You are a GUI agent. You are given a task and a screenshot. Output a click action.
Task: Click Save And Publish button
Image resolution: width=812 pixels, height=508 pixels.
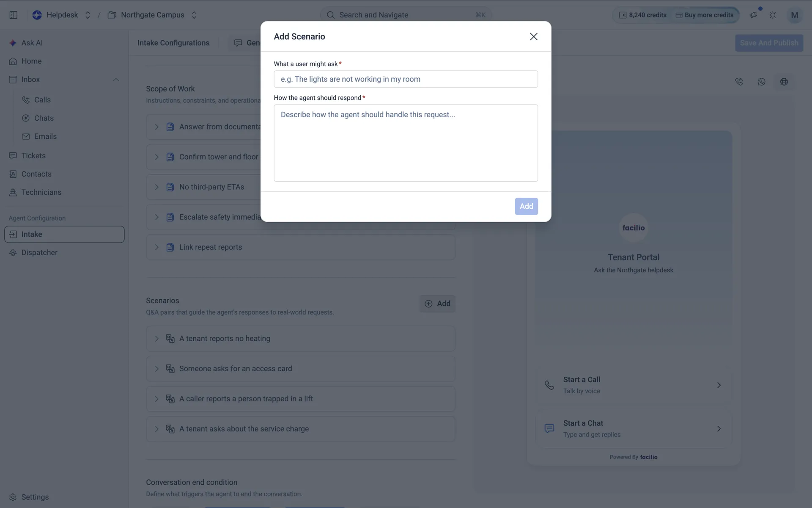point(769,43)
